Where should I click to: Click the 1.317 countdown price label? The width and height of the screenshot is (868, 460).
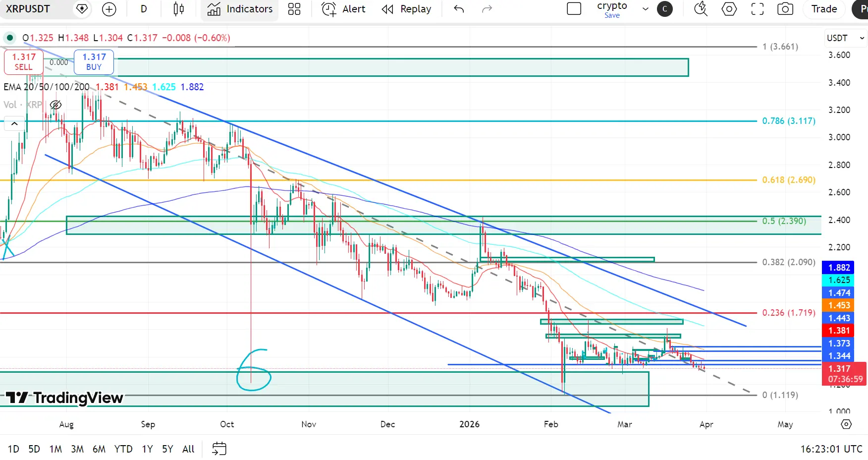coord(844,374)
